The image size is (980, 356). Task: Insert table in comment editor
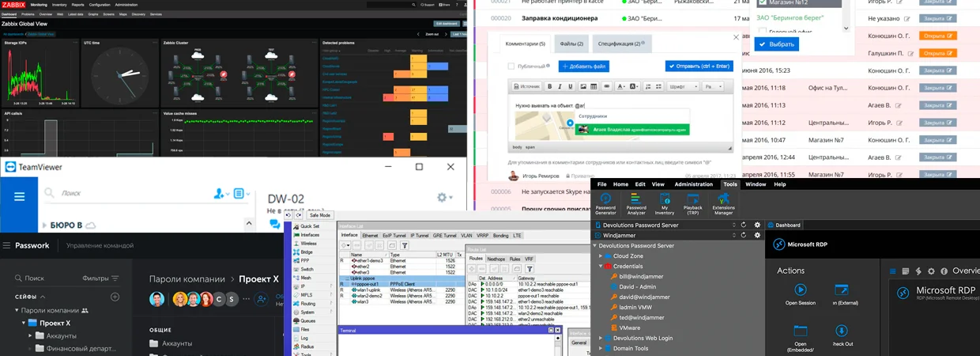pyautogui.click(x=594, y=86)
